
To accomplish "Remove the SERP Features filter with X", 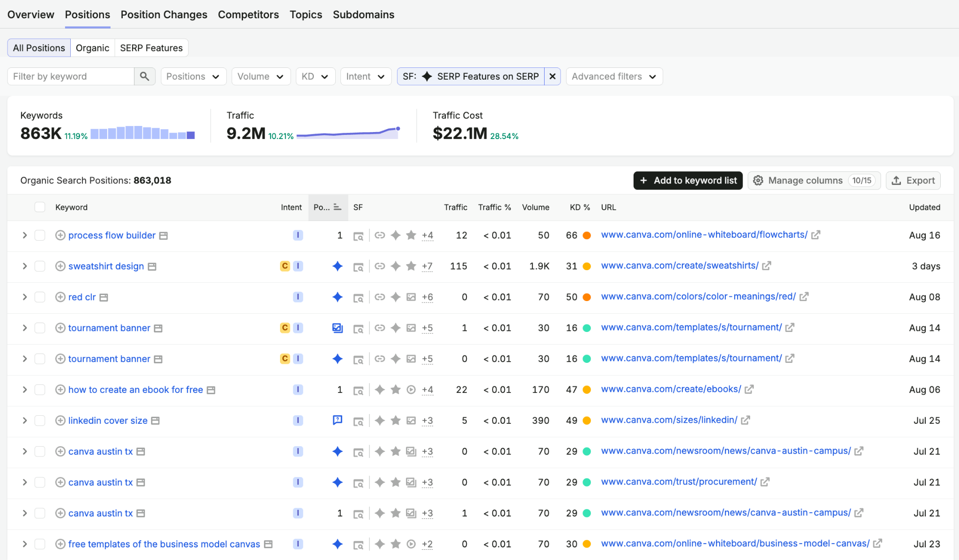I will click(x=553, y=76).
